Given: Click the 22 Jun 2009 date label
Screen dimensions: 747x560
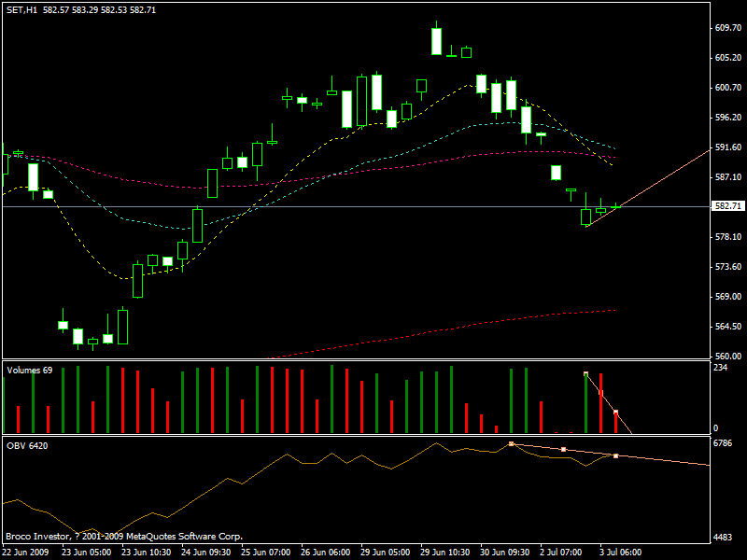Looking at the screenshot, I should (26, 553).
